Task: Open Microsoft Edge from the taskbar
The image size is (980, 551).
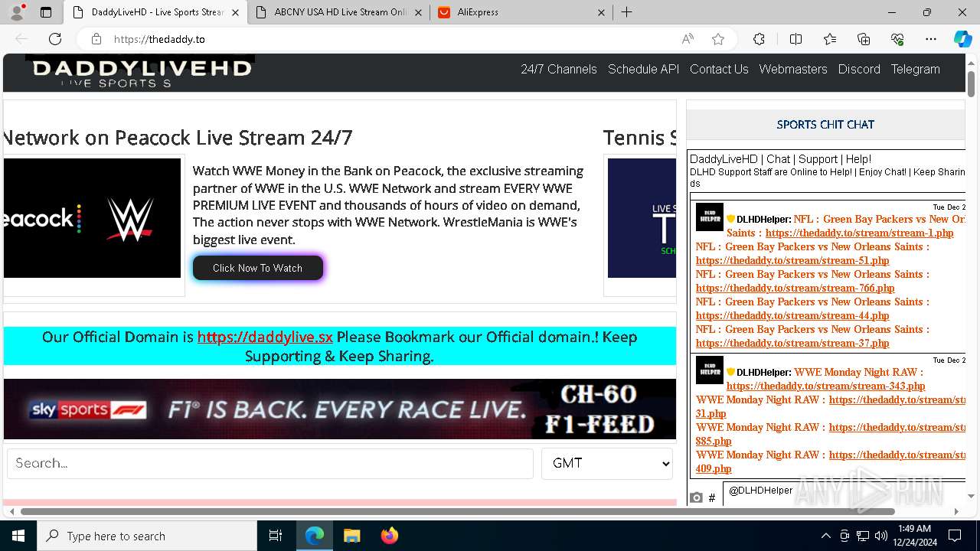Action: (315, 536)
